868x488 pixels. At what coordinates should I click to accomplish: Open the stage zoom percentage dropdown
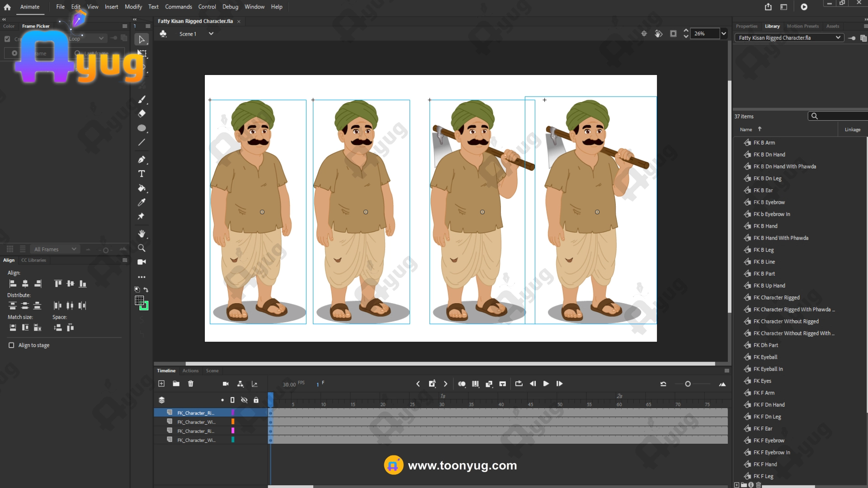(724, 33)
